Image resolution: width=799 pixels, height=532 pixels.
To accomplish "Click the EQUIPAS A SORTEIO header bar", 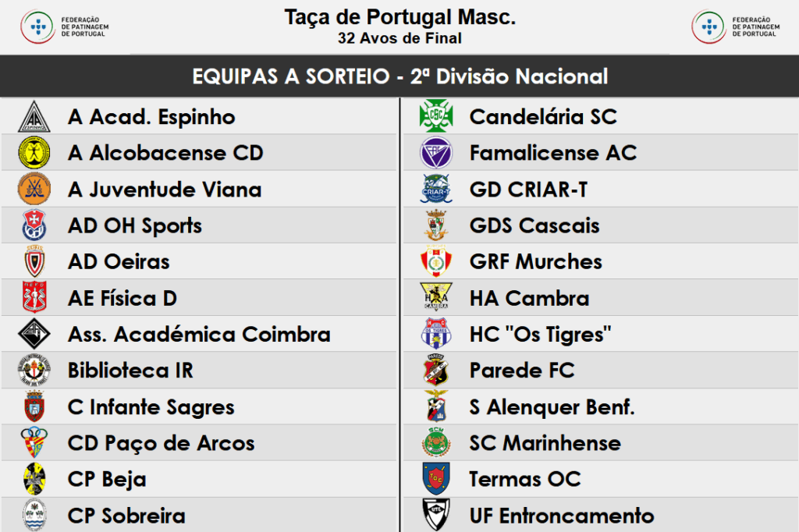I will pos(399,76).
